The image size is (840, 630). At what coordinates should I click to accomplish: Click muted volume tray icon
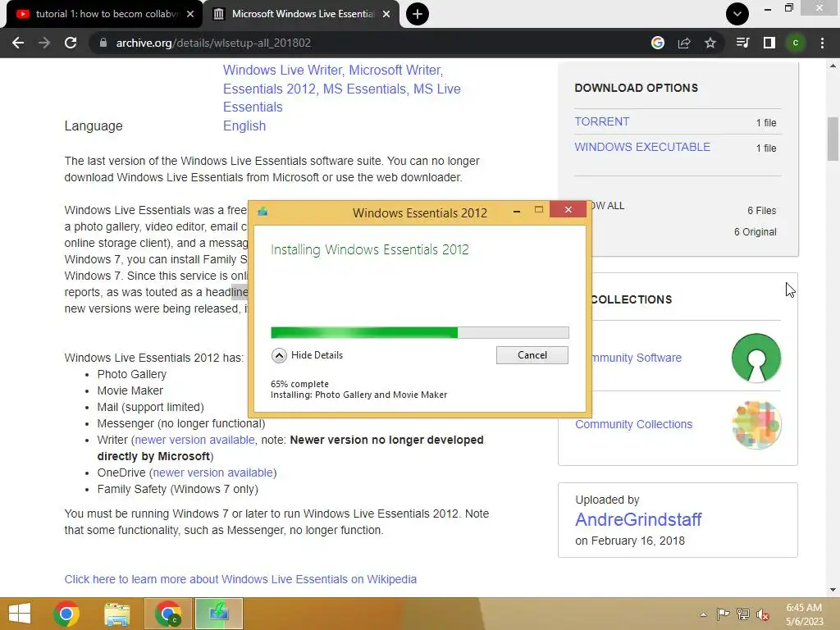click(x=763, y=614)
